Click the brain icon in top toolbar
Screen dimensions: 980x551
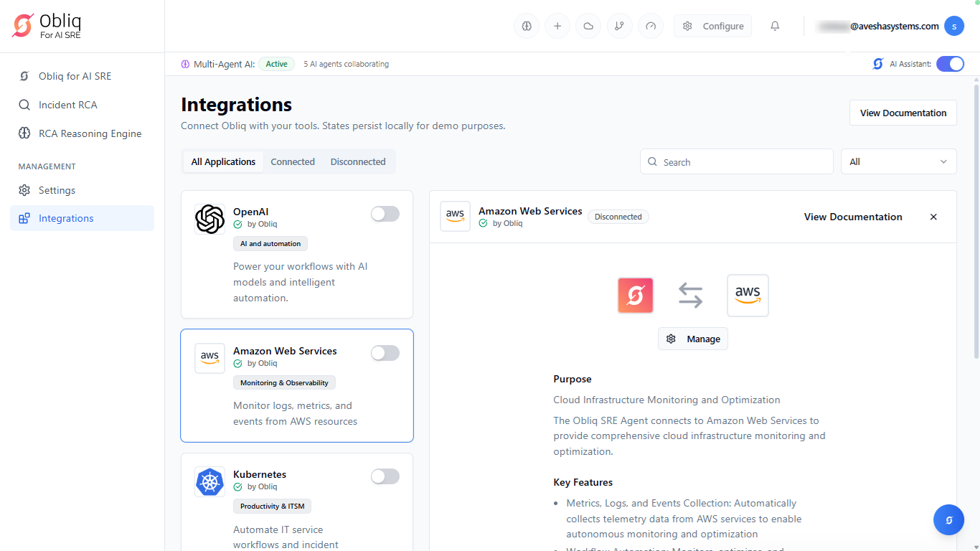pos(527,27)
